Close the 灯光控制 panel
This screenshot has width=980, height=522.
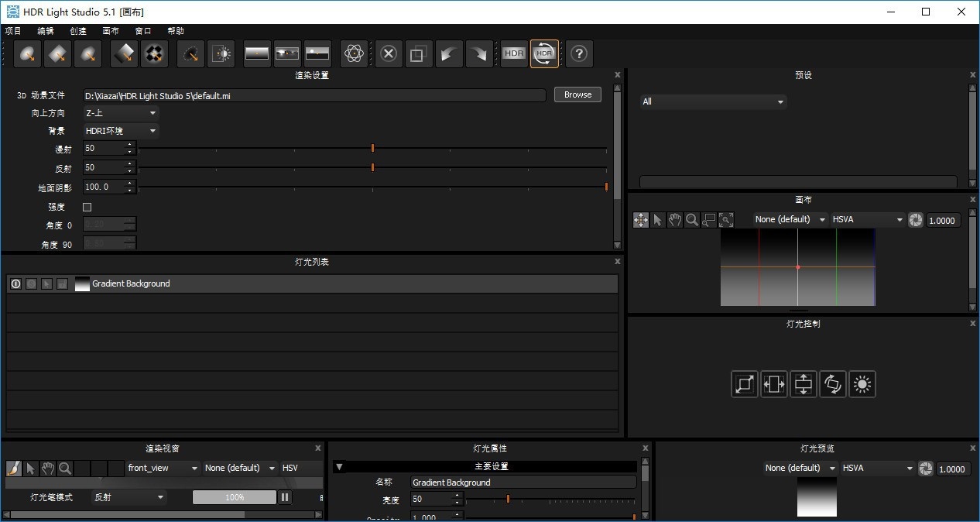coord(973,324)
